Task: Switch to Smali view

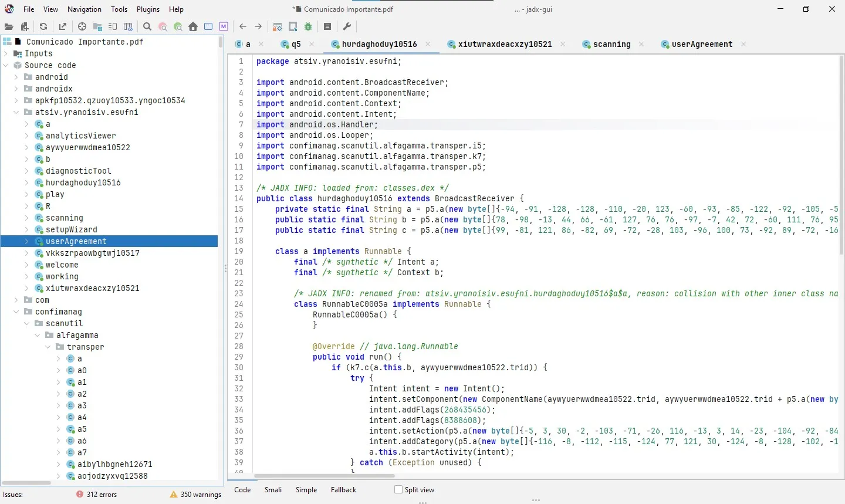Action: (273, 489)
